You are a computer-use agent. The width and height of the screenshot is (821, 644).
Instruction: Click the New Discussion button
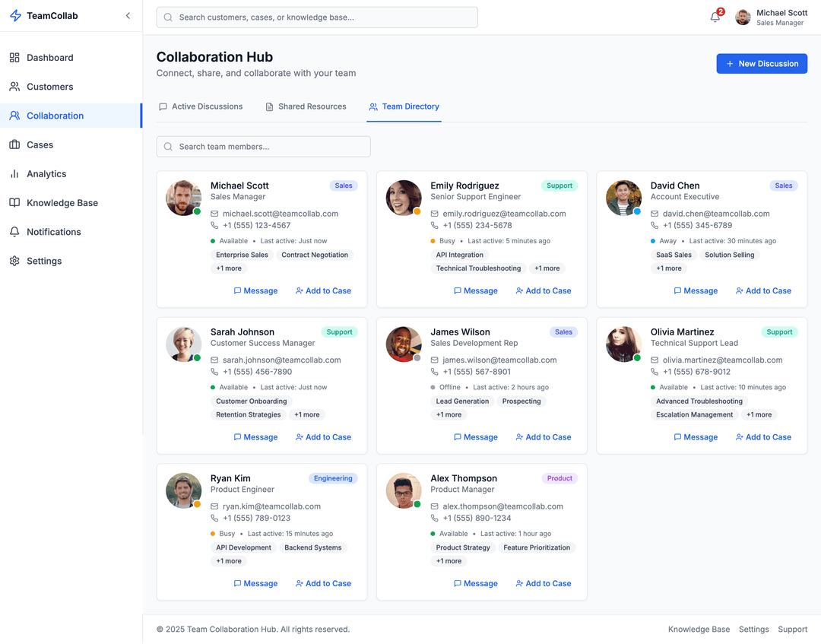(762, 64)
